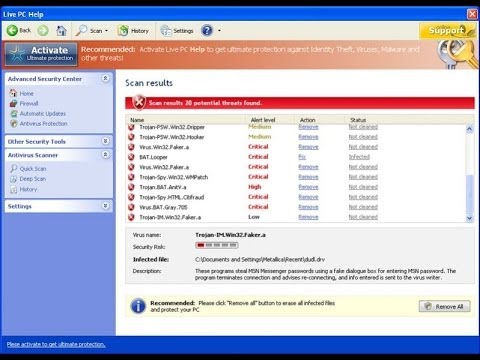Click the green Back arrow icon

[12, 30]
